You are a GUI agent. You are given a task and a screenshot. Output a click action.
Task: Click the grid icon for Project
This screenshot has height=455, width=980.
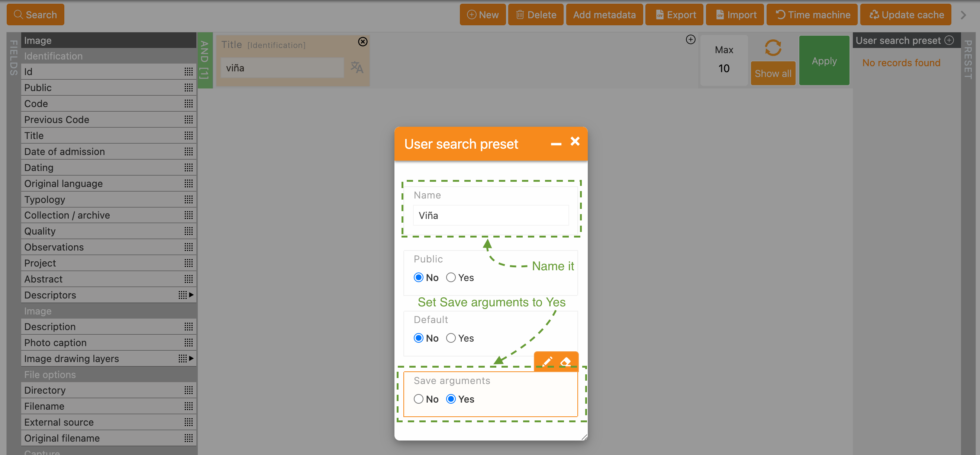coord(188,263)
